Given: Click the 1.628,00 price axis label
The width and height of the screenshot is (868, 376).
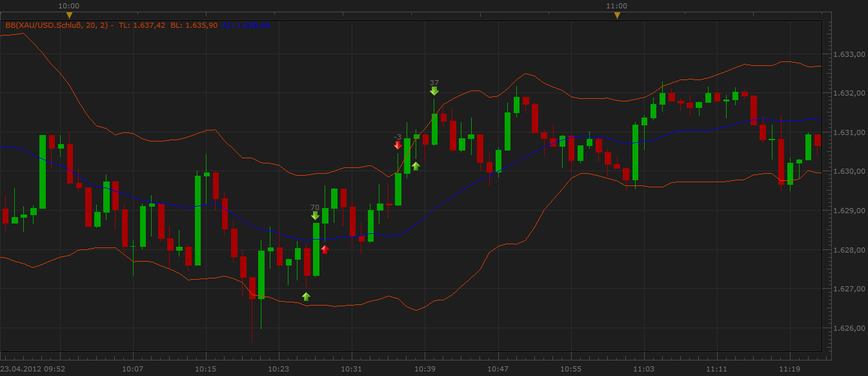Looking at the screenshot, I should 849,250.
